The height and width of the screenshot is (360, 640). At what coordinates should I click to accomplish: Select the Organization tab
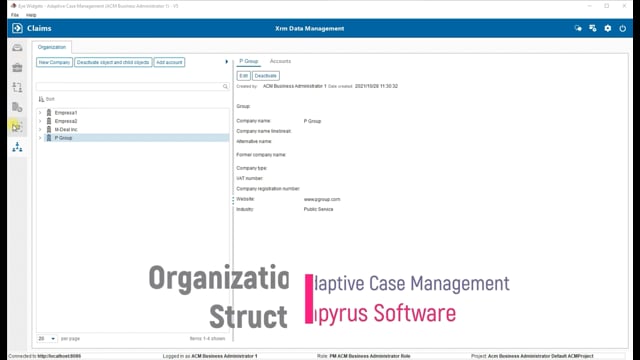(x=52, y=47)
